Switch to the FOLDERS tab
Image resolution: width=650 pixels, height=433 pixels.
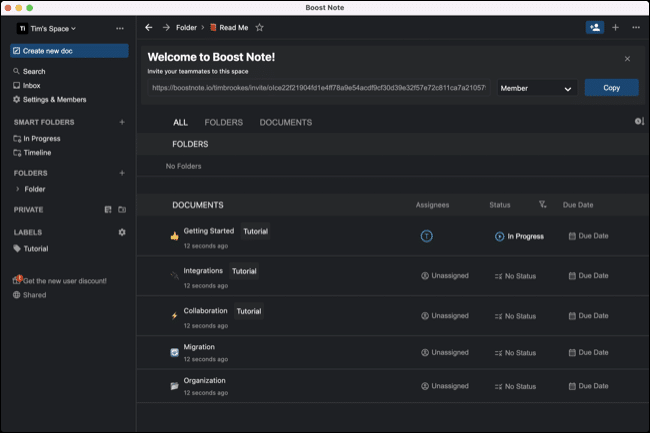click(223, 123)
